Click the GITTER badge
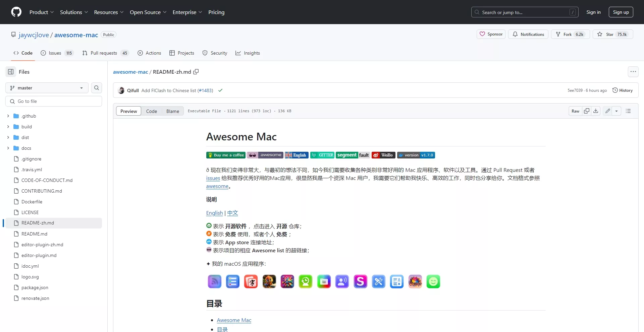644x332 pixels. [x=322, y=155]
